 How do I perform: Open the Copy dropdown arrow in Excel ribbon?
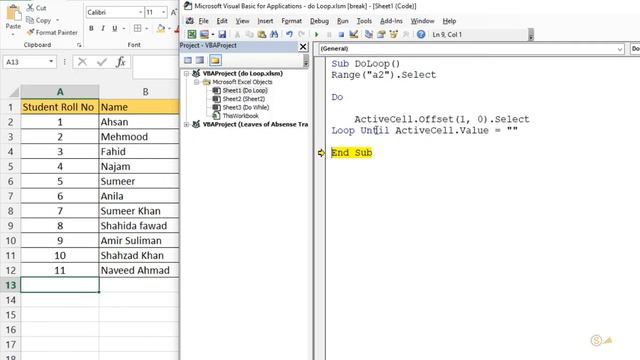tap(58, 20)
